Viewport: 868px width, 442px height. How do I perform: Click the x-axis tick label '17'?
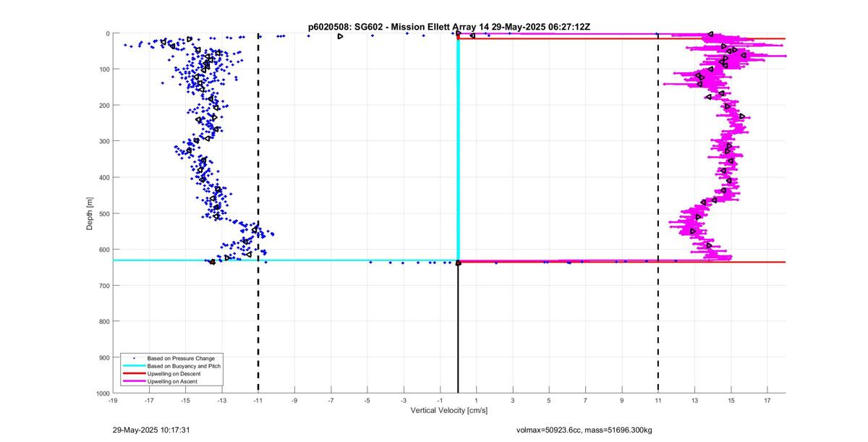pyautogui.click(x=767, y=400)
